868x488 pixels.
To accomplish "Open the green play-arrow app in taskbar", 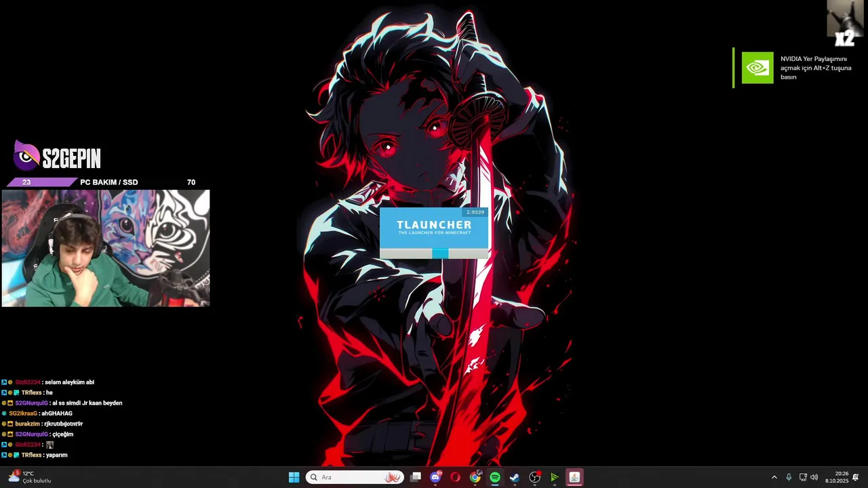I will [554, 477].
